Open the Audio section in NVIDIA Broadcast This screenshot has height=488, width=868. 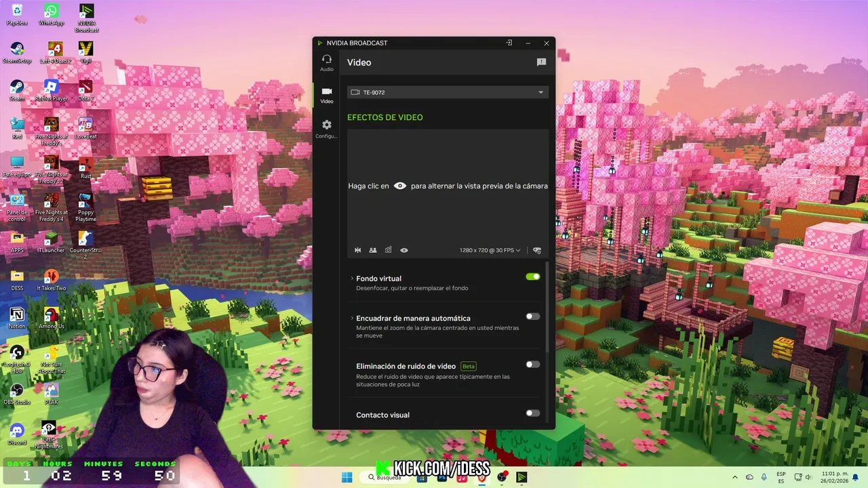point(327,62)
